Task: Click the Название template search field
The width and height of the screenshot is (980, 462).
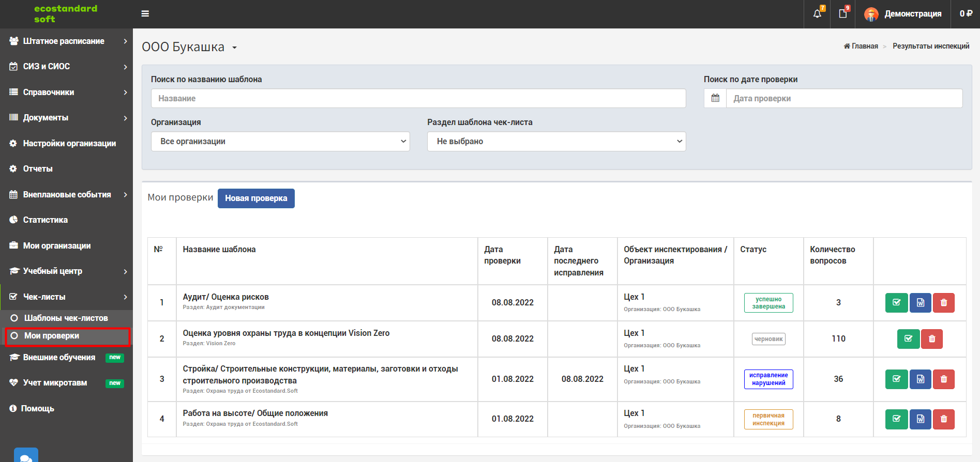Action: [418, 98]
